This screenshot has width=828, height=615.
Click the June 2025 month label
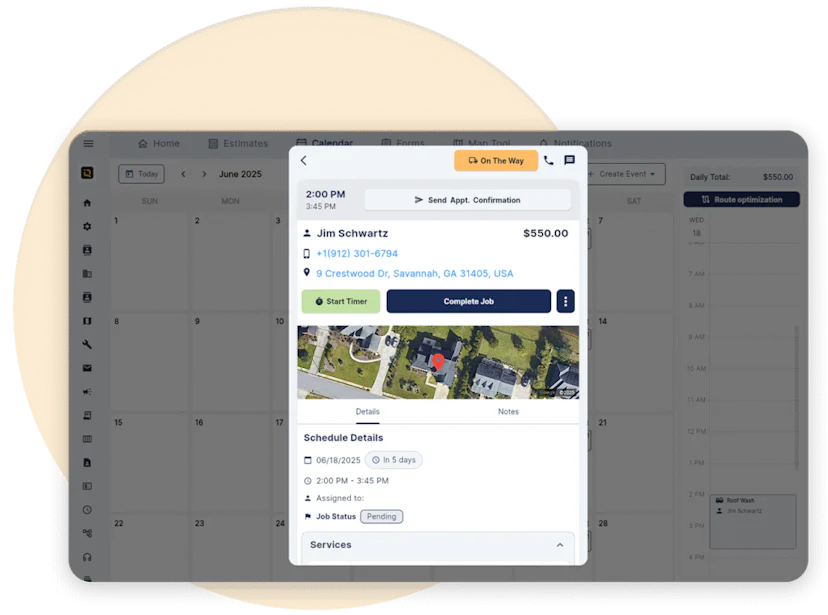pos(240,174)
